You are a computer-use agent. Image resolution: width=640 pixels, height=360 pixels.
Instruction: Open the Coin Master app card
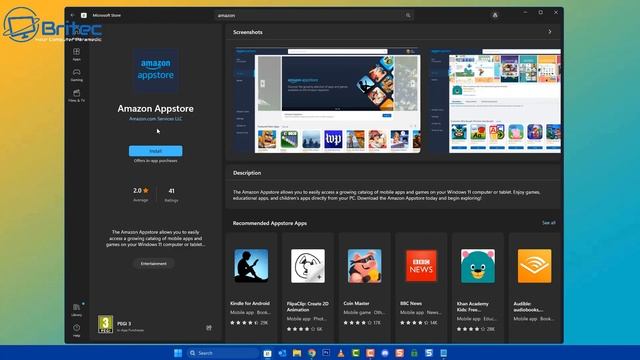(x=364, y=287)
